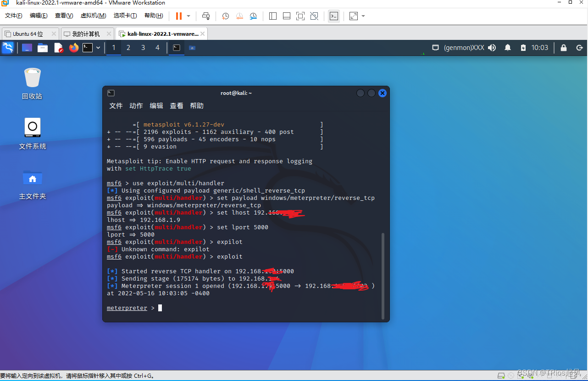Viewport: 588px width, 381px height.
Task: Click the 'set HttpTrace true' tip text
Action: [x=158, y=169]
